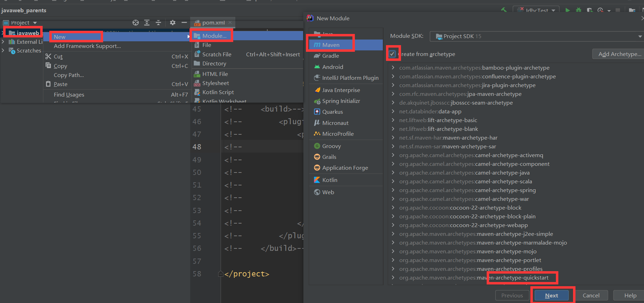Select lift-archetype-blank row

tap(438, 129)
